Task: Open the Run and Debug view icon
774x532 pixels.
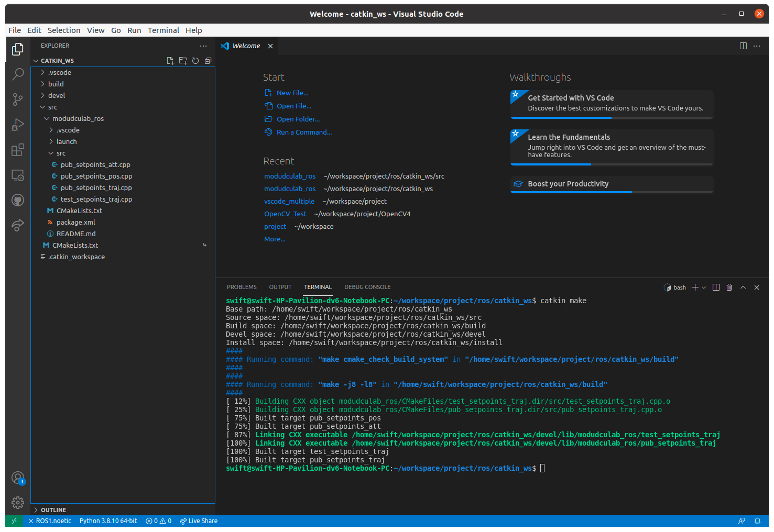Action: tap(18, 125)
